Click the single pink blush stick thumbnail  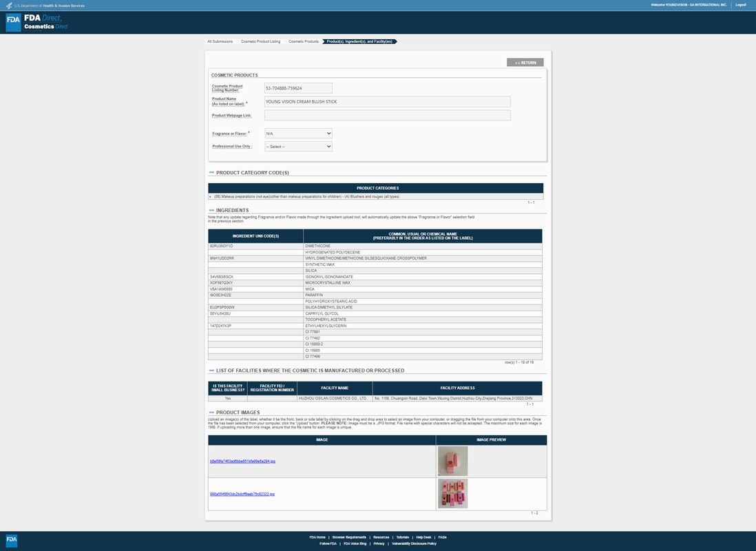click(x=452, y=461)
